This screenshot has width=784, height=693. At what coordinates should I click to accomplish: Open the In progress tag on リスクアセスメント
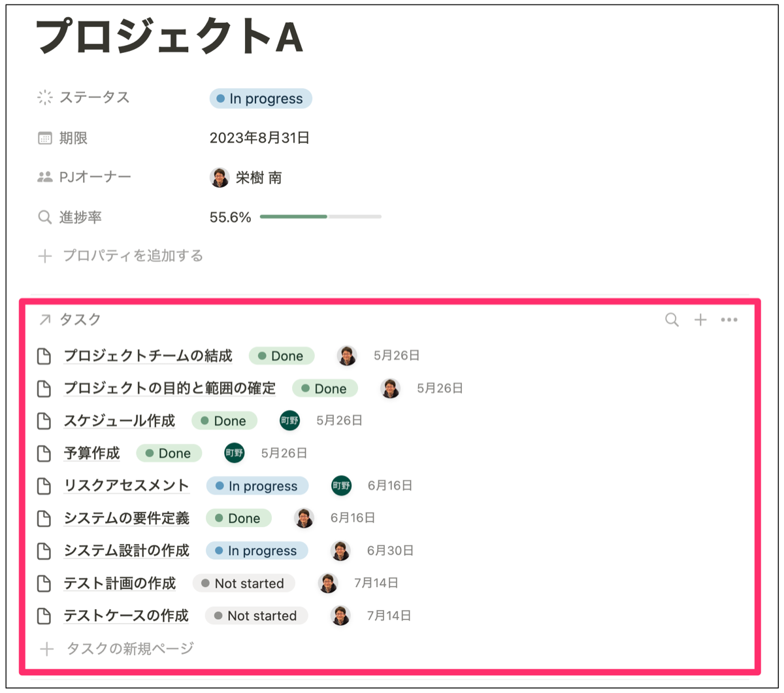pyautogui.click(x=257, y=486)
